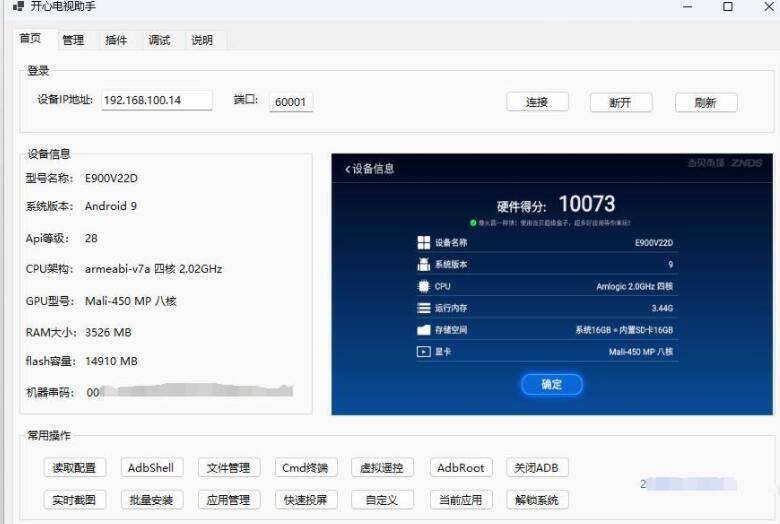Click the 刷新 button
This screenshot has width=780, height=524.
point(706,103)
